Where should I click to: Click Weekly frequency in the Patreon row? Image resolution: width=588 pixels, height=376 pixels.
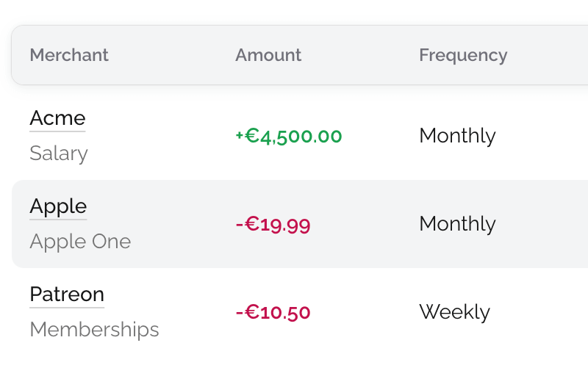tap(454, 312)
